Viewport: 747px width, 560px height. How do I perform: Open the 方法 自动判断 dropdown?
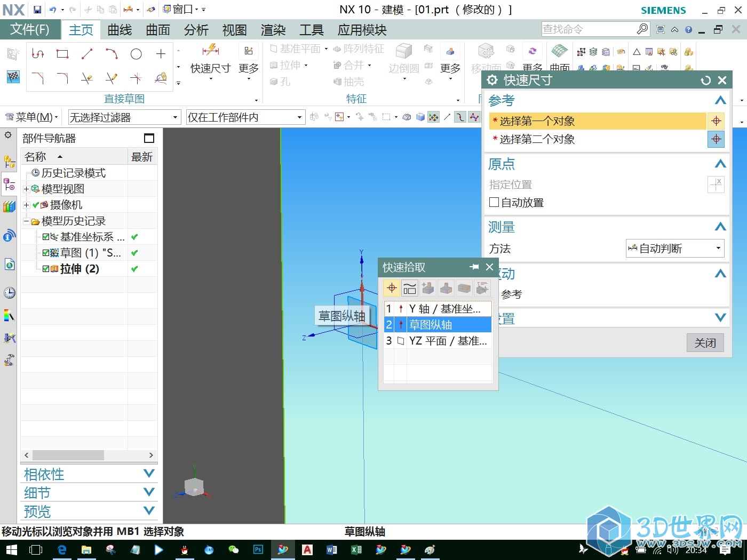[674, 248]
